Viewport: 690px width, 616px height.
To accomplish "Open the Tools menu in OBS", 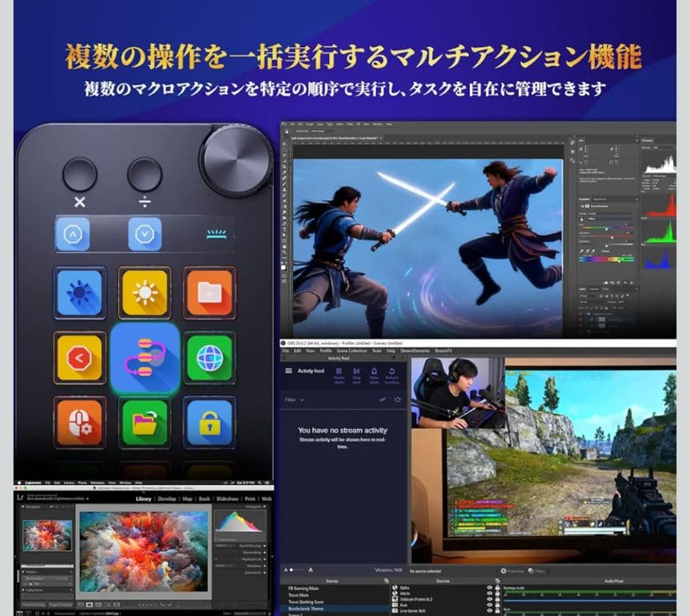I will 377,351.
